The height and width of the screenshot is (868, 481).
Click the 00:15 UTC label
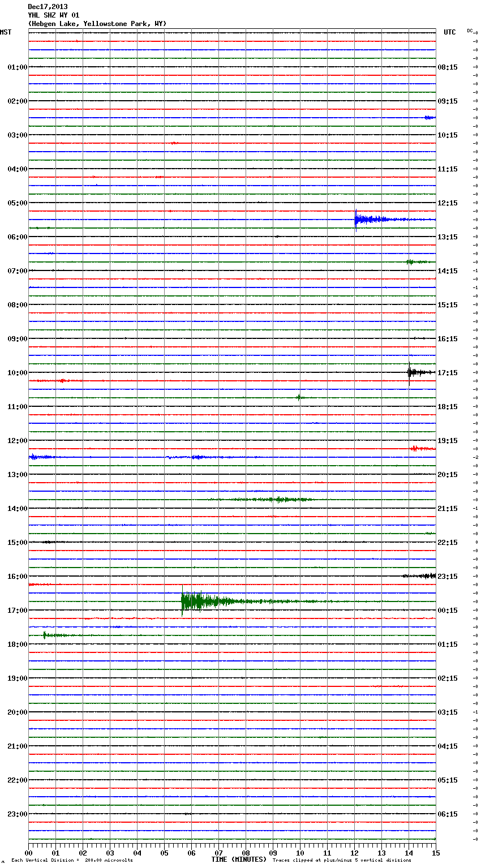448,611
